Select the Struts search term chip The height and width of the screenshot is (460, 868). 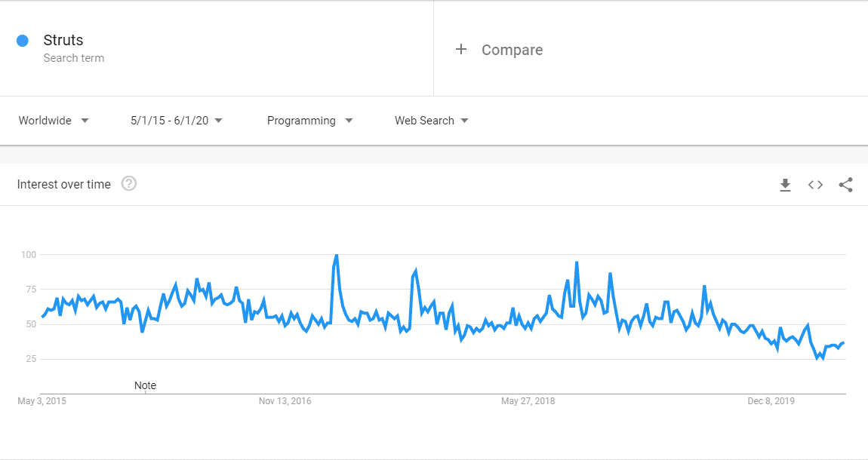pyautogui.click(x=64, y=40)
